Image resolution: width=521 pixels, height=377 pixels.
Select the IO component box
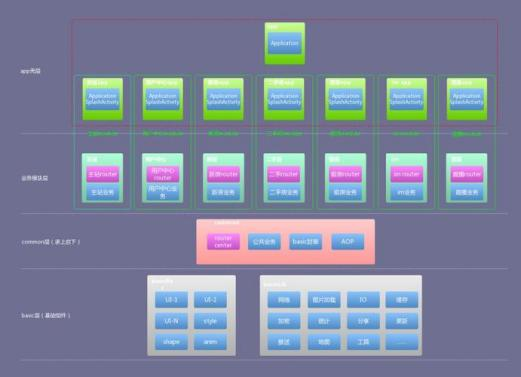click(x=363, y=300)
